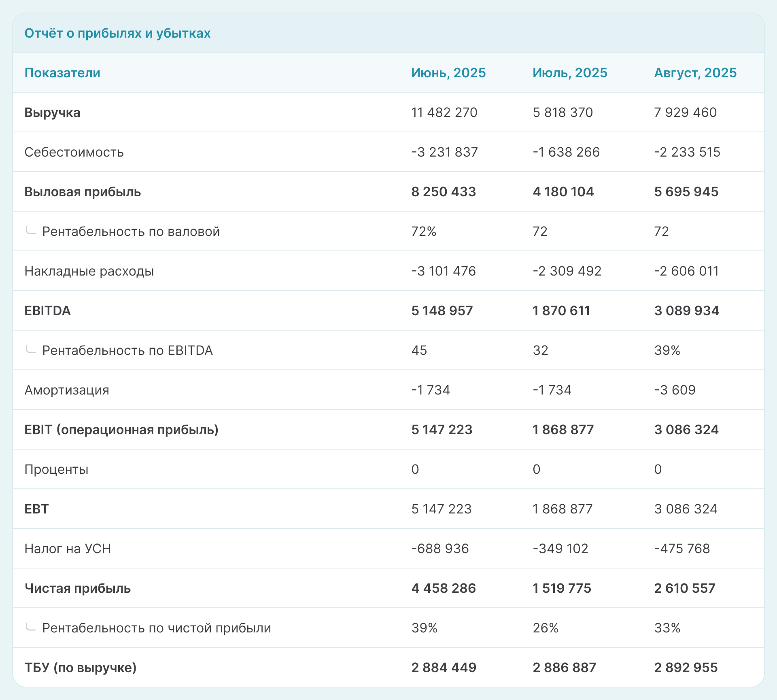Click the ТБУ (по выручке) row label
Image resolution: width=777 pixels, height=700 pixels.
point(80,668)
